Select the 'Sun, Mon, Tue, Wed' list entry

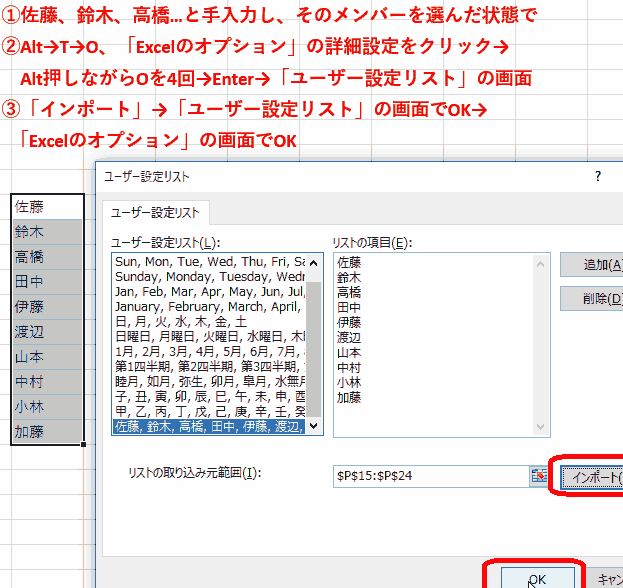209,262
